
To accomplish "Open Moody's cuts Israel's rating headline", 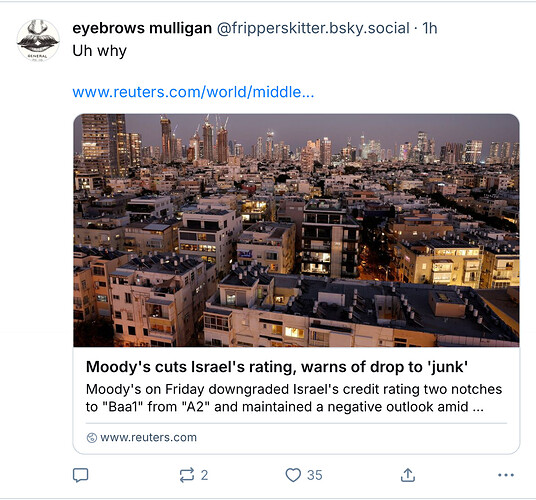I will click(277, 367).
